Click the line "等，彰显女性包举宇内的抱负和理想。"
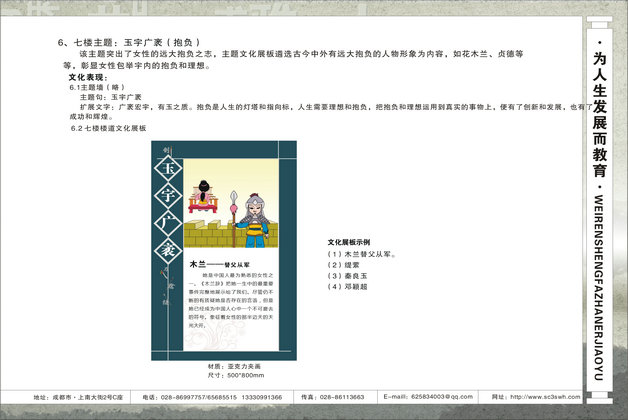 coord(137,65)
